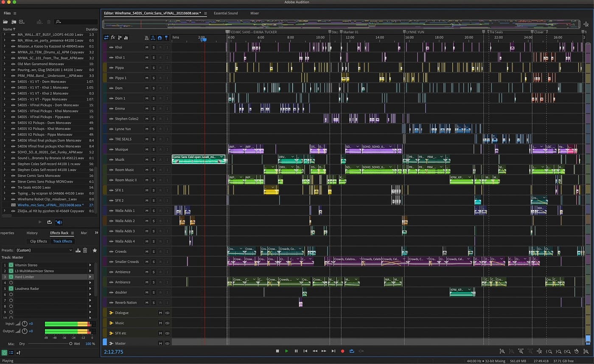Toggle power for Vitamin Stereo effect

11,265
